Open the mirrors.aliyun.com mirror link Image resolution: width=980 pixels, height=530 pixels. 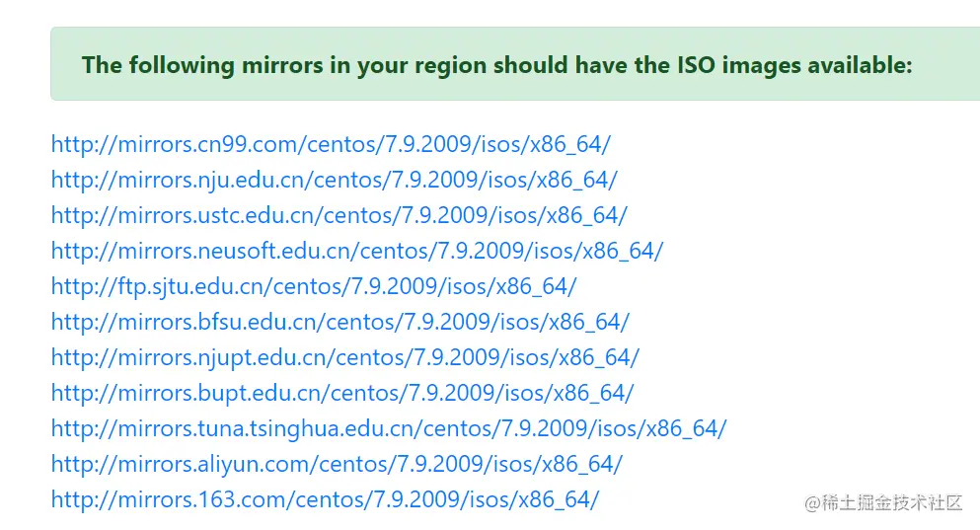337,464
